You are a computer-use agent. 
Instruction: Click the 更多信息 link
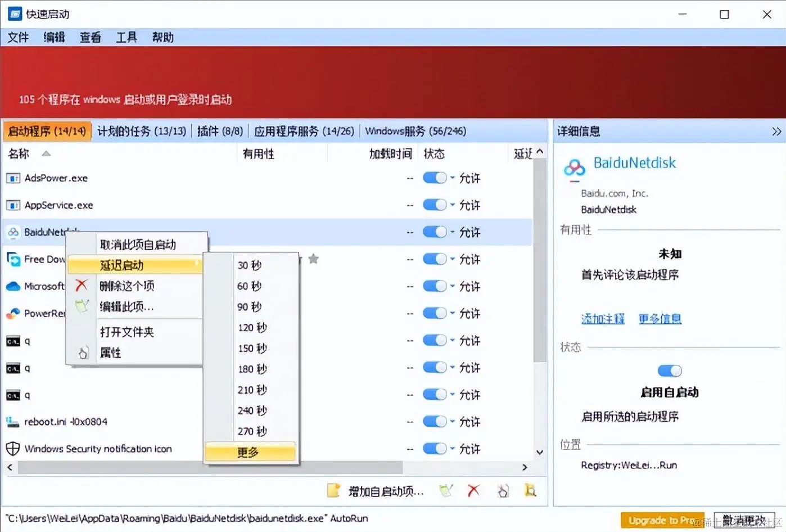(x=660, y=319)
